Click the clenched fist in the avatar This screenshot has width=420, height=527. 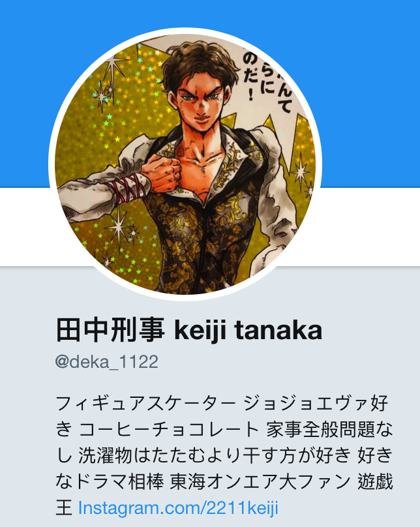pos(162,173)
